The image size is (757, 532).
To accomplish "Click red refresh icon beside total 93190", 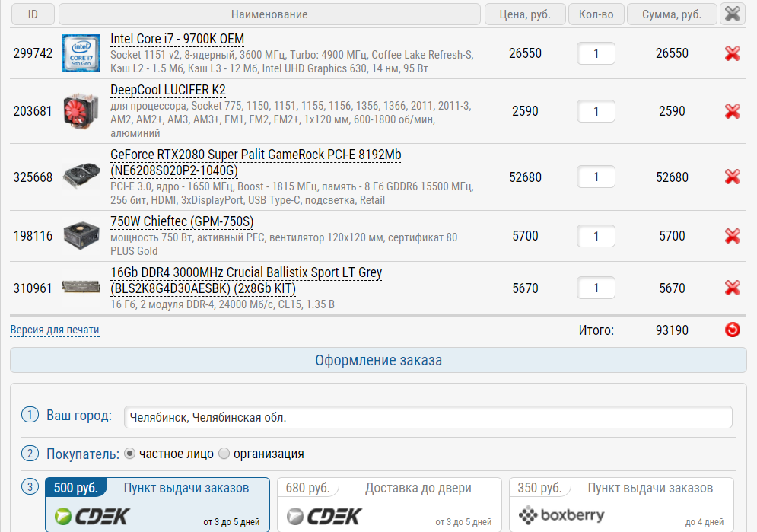I will (x=733, y=330).
